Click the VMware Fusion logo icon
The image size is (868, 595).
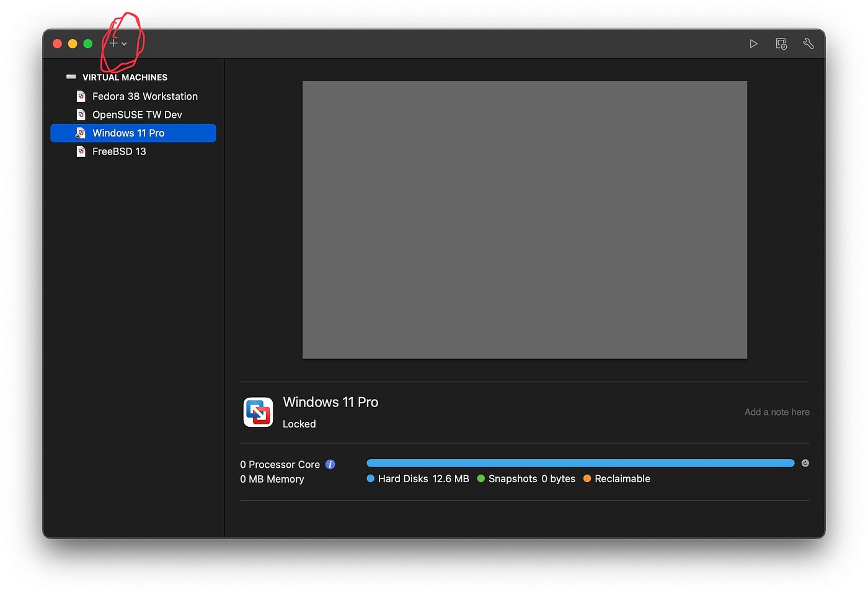point(258,412)
